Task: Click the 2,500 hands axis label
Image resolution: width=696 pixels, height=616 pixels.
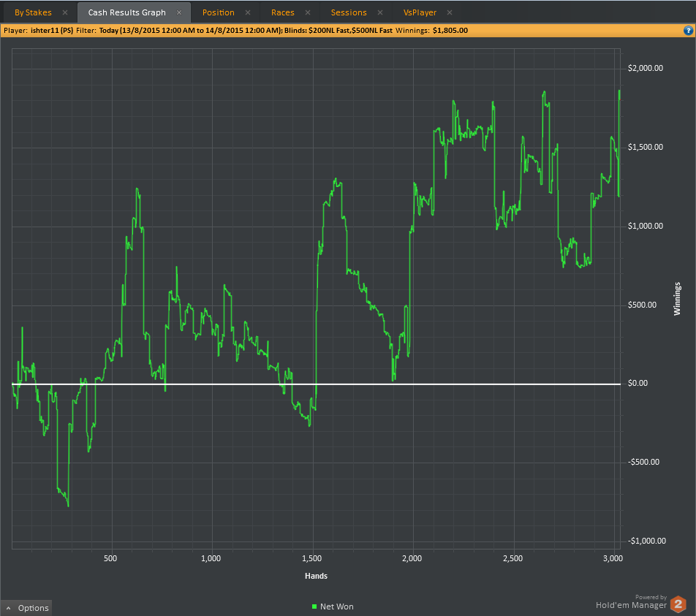Action: (512, 559)
